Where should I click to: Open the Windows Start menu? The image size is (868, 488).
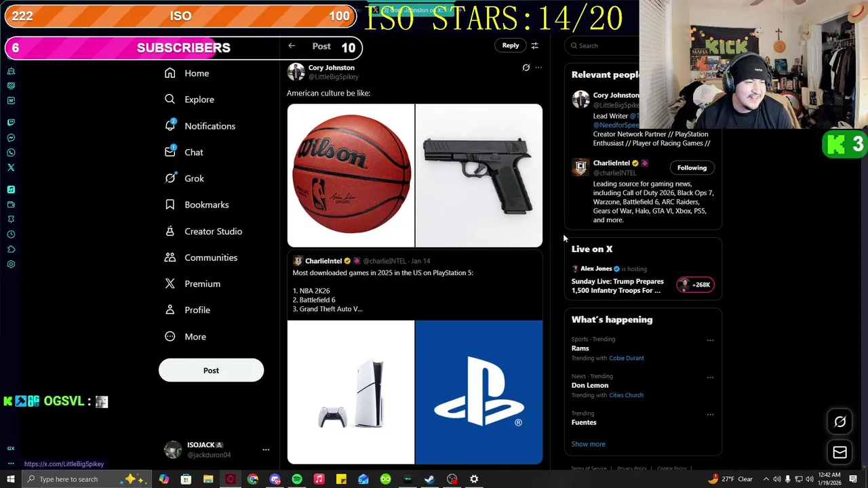11,479
